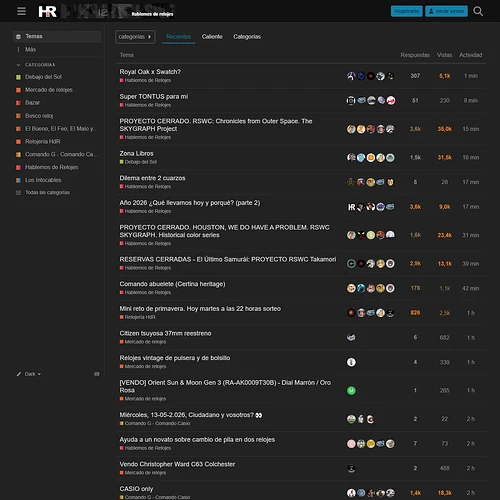
Task: Click the HR forum logo
Action: (x=47, y=11)
